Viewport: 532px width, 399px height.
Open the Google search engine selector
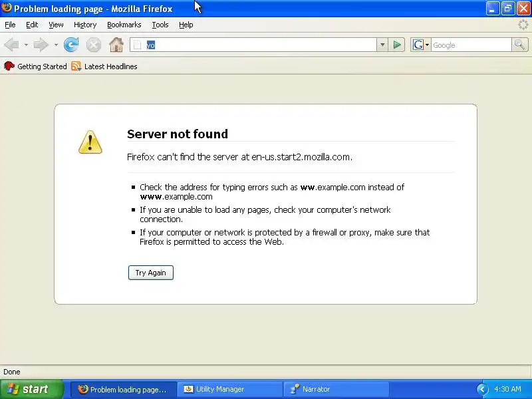pos(421,45)
